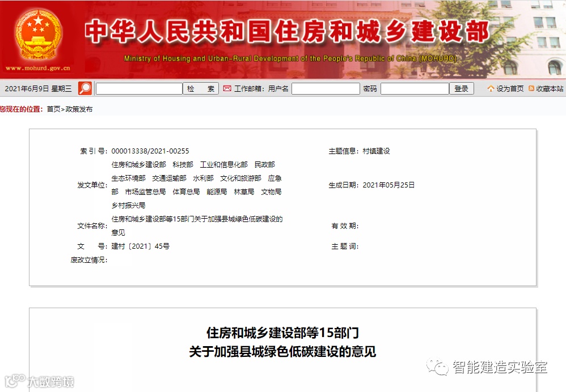This screenshot has width=566, height=392.
Task: Click the heading line 关于加强县城绿色低碳建设的意见
Action: [282, 351]
